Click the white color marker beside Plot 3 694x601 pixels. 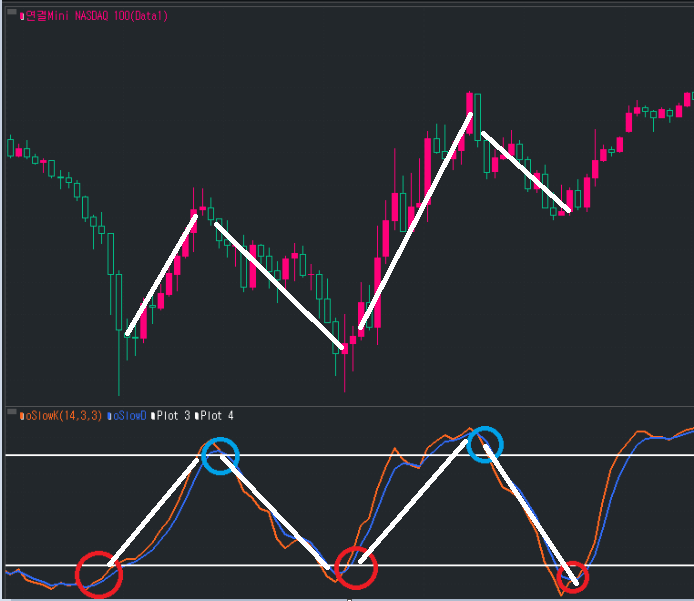click(x=153, y=416)
